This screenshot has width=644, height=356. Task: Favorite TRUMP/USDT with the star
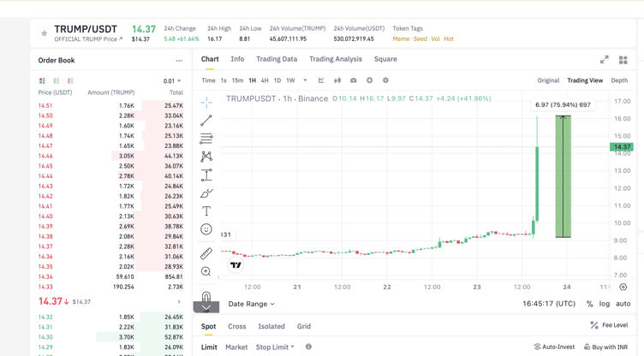[45, 33]
